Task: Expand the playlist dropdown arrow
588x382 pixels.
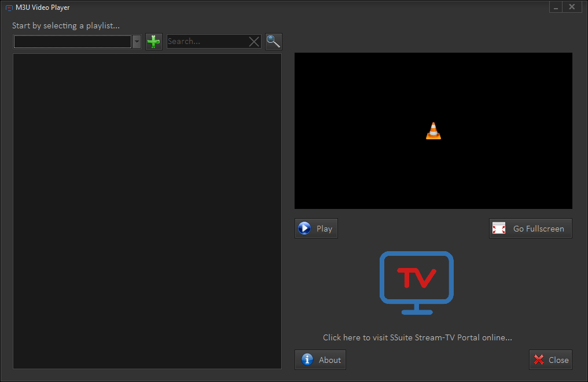Action: click(x=137, y=42)
